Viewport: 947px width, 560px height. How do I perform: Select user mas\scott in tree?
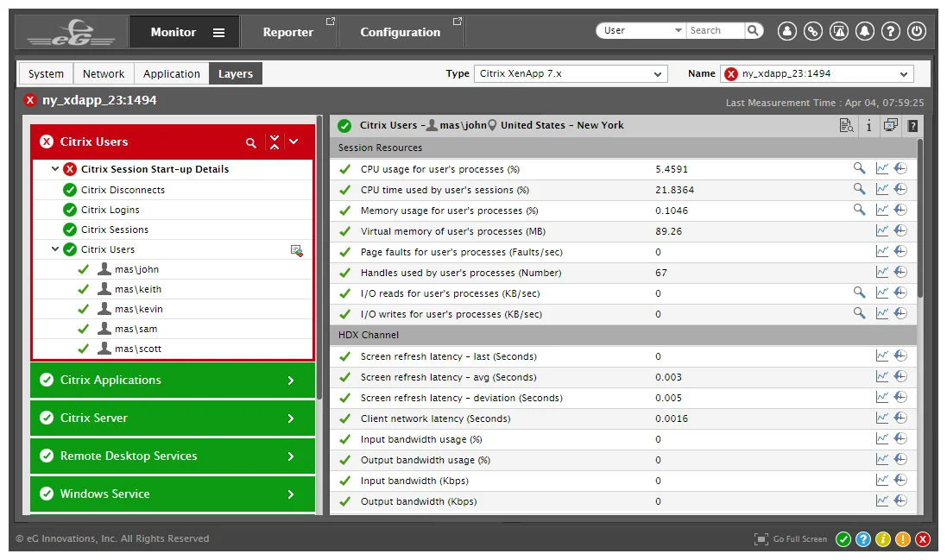[138, 349]
